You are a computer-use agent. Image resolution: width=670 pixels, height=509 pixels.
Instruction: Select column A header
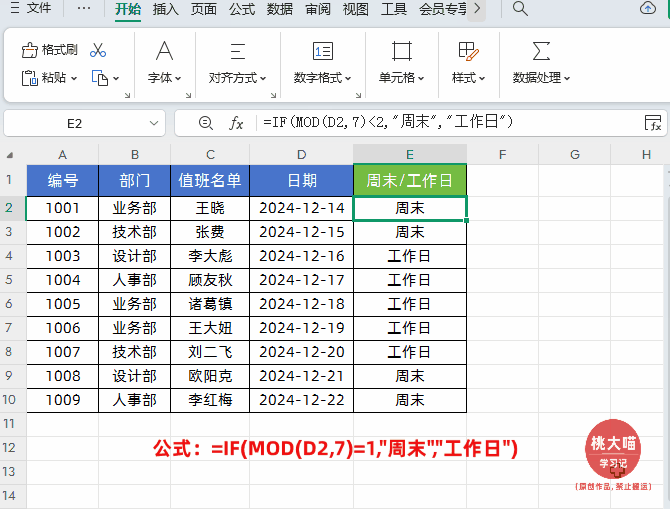pyautogui.click(x=63, y=155)
